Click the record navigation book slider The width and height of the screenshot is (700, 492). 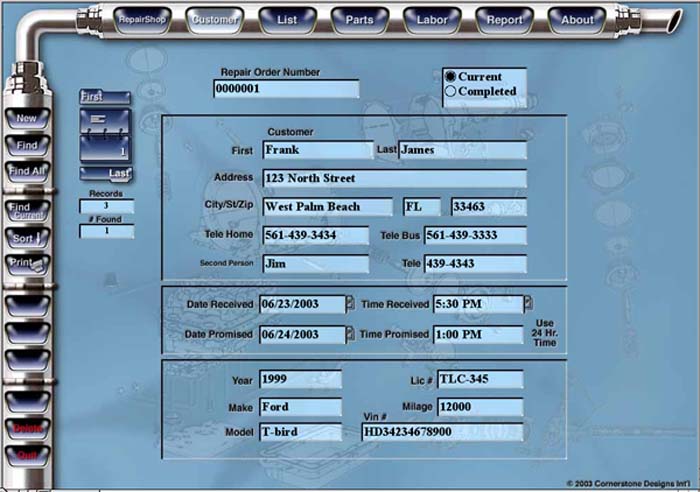107,135
